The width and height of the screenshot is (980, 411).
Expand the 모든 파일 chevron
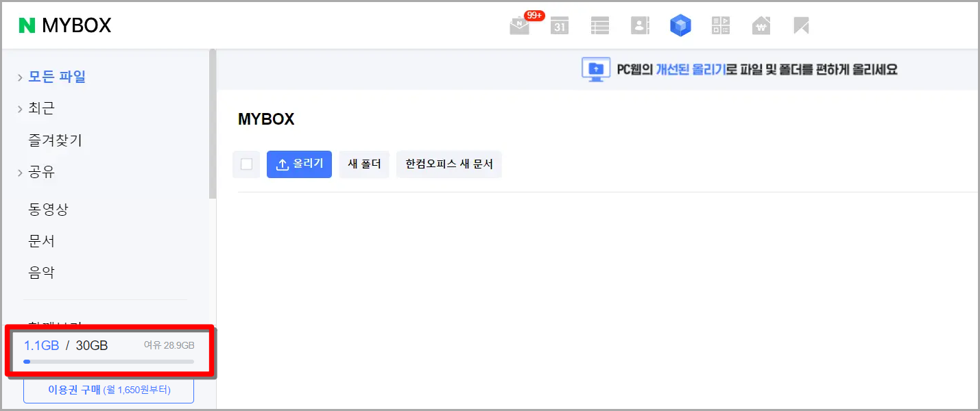click(x=21, y=77)
